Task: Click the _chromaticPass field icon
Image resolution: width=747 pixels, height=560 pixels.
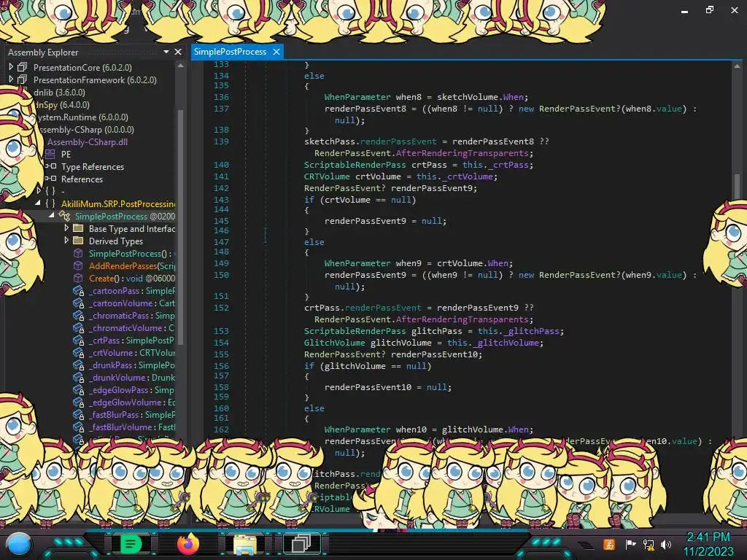Action: 79,315
